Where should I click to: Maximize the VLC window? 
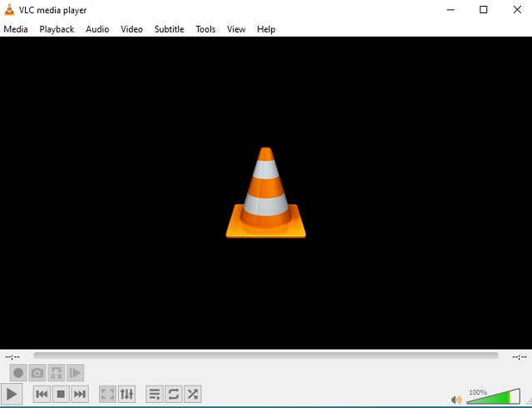click(x=484, y=10)
